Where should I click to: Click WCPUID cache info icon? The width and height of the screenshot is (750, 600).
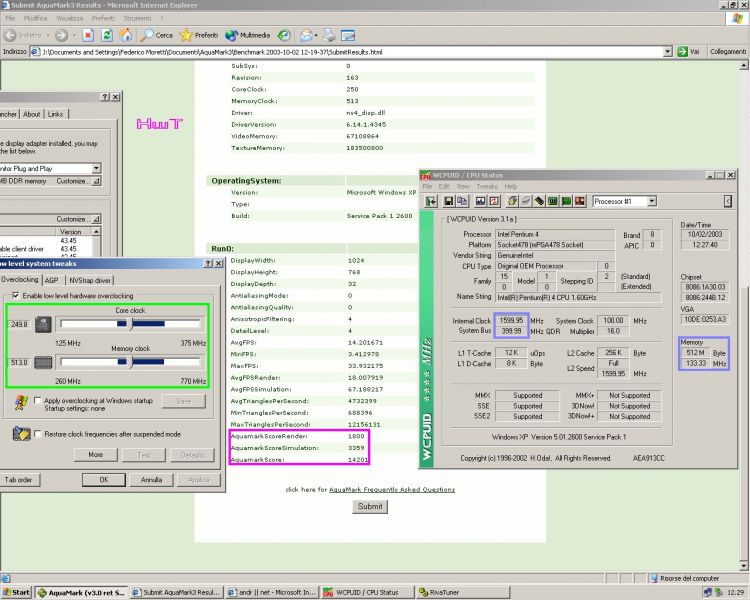(x=512, y=201)
